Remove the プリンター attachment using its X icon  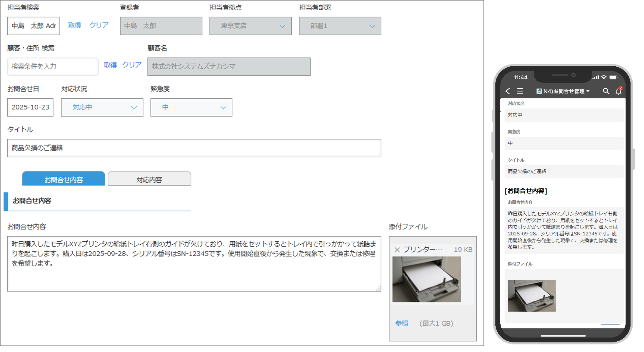[397, 250]
